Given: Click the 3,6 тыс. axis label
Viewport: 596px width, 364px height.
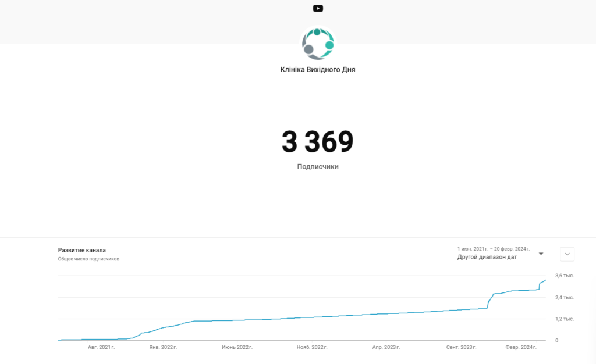Looking at the screenshot, I should (x=565, y=276).
